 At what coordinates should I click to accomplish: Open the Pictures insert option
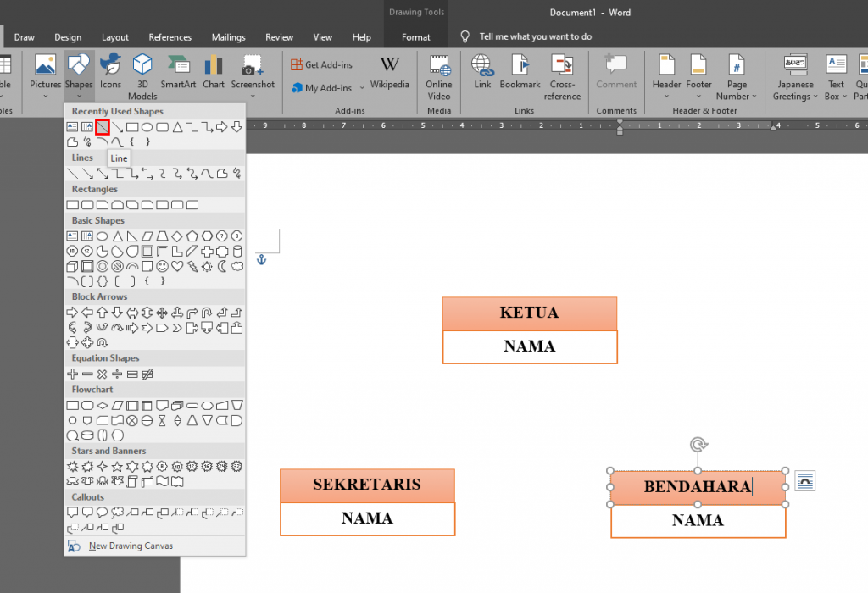pos(46,74)
